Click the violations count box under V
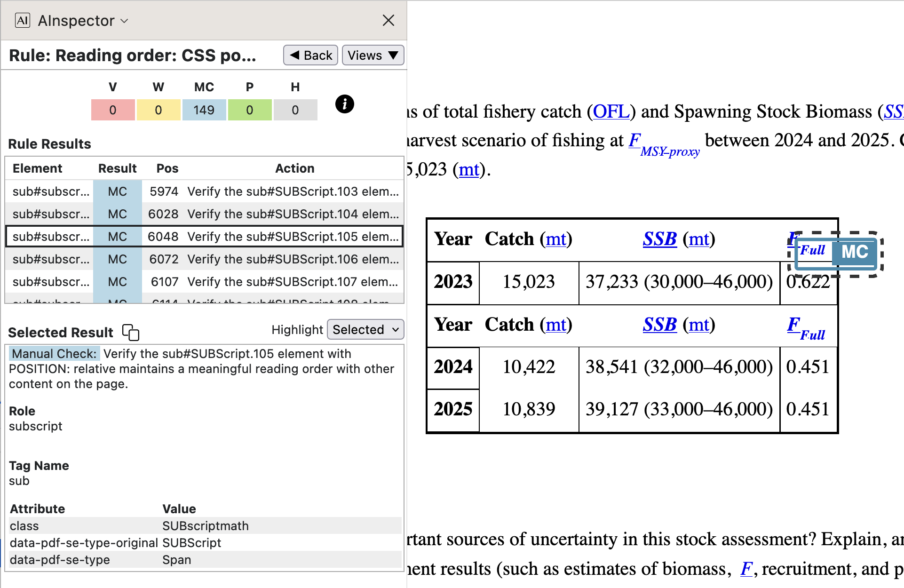Viewport: 904px width, 588px height. point(113,110)
